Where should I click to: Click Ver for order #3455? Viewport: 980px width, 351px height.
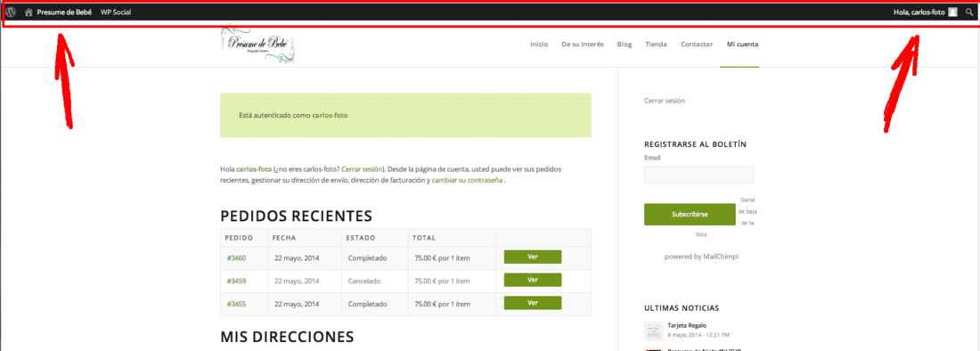(x=533, y=303)
